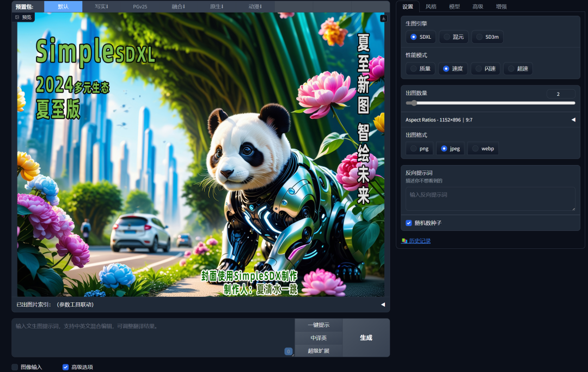Viewport: 588px width, 372px height.
Task: Select the 融合 preset tab
Action: coord(178,7)
